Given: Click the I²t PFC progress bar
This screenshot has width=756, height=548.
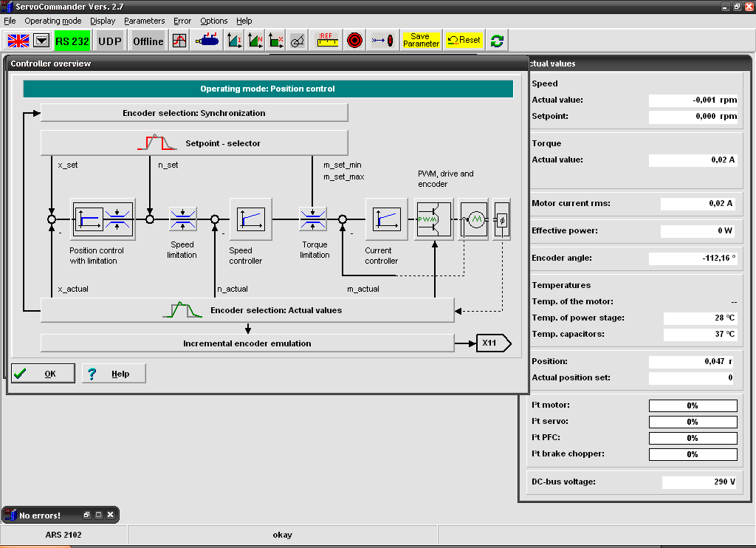Looking at the screenshot, I should [693, 438].
